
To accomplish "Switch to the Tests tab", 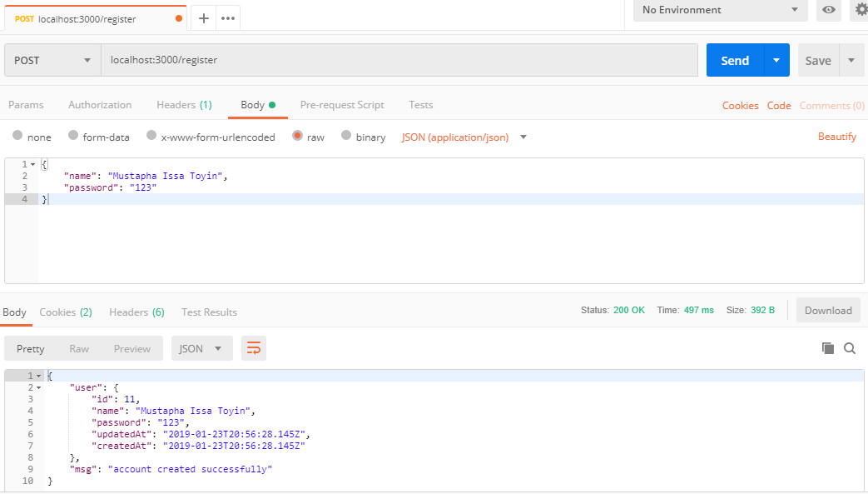I will pos(420,104).
